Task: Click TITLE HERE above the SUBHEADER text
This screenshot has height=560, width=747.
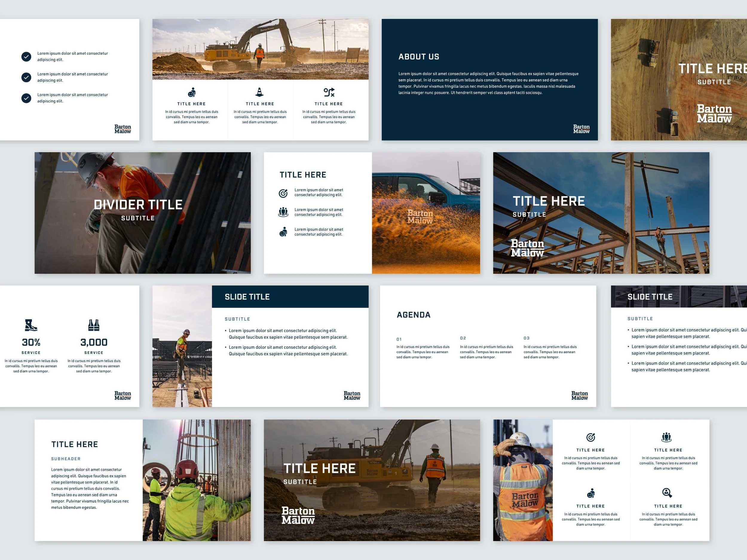Action: click(75, 444)
